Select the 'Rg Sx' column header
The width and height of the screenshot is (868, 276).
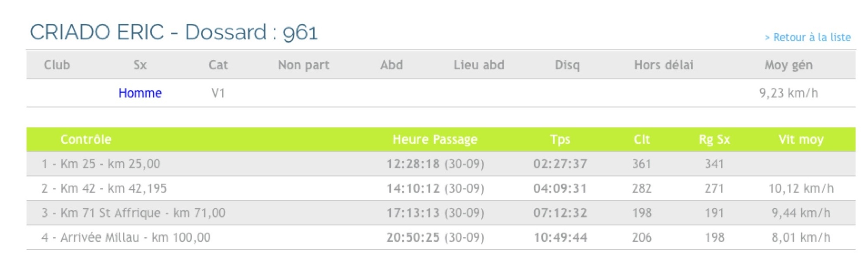pyautogui.click(x=714, y=140)
